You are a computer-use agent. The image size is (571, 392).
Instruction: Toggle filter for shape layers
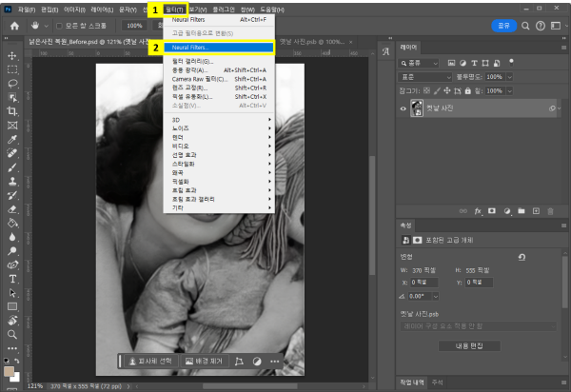(x=485, y=63)
